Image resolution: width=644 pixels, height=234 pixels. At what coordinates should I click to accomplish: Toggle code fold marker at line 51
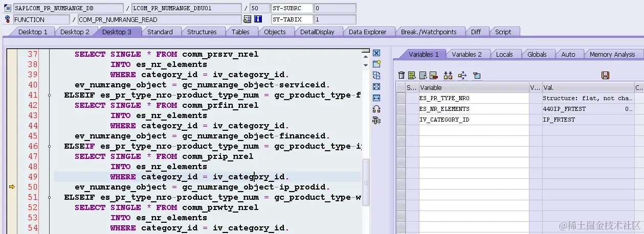point(49,197)
